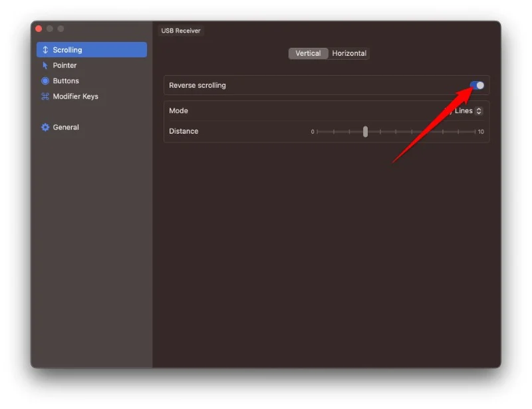Click the Reverse scrolling label text

[x=198, y=85]
